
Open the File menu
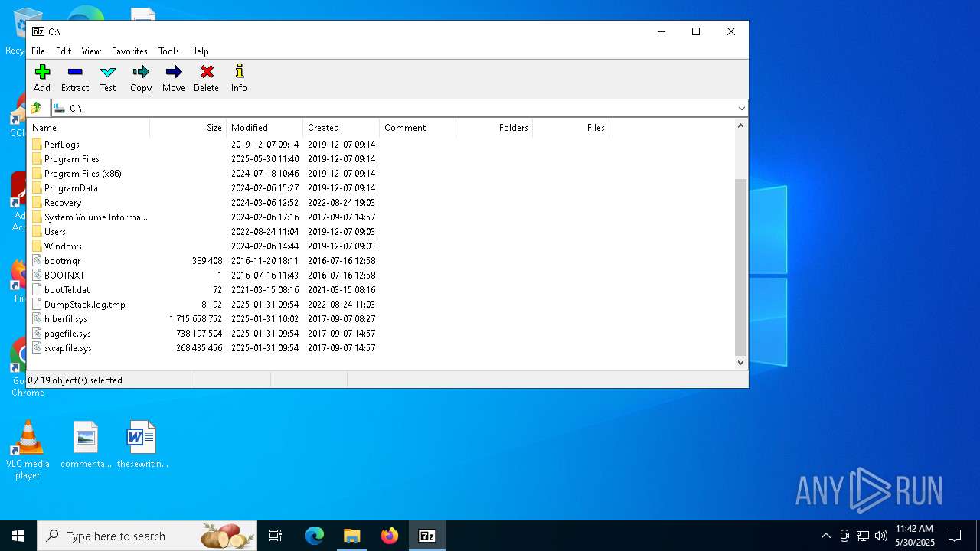pyautogui.click(x=38, y=51)
